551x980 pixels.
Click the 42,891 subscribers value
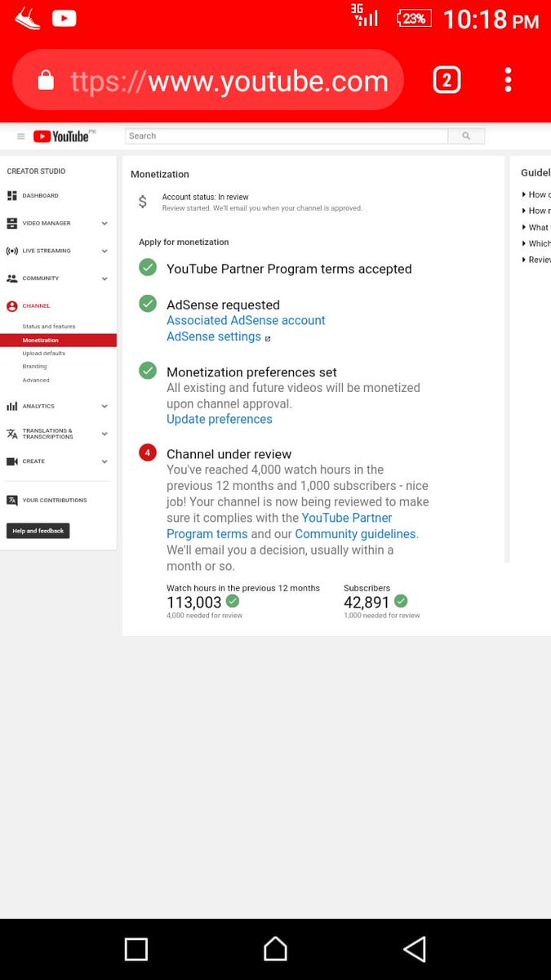(367, 603)
